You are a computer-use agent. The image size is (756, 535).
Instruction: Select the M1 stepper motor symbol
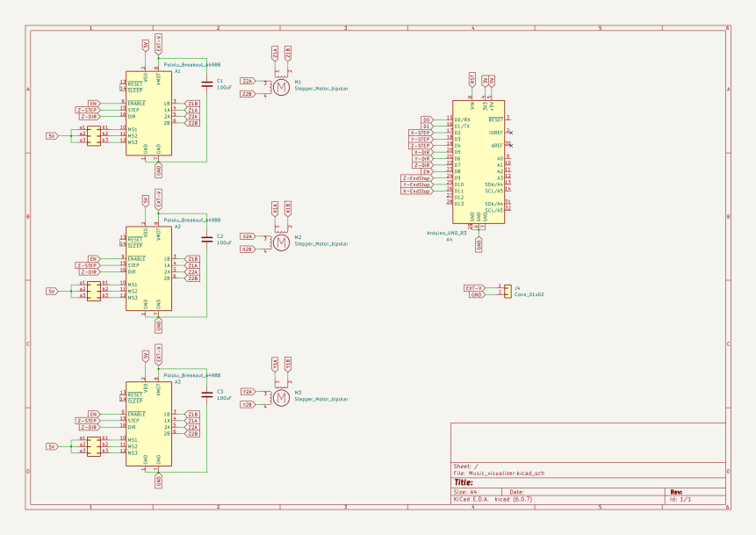pos(281,88)
